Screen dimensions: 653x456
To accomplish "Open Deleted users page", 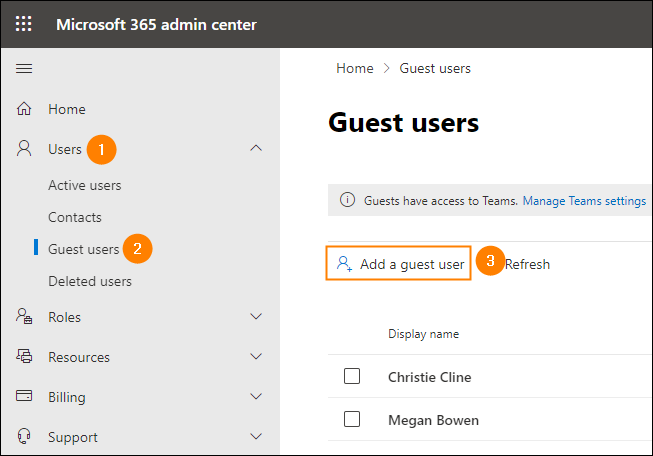I will click(90, 281).
